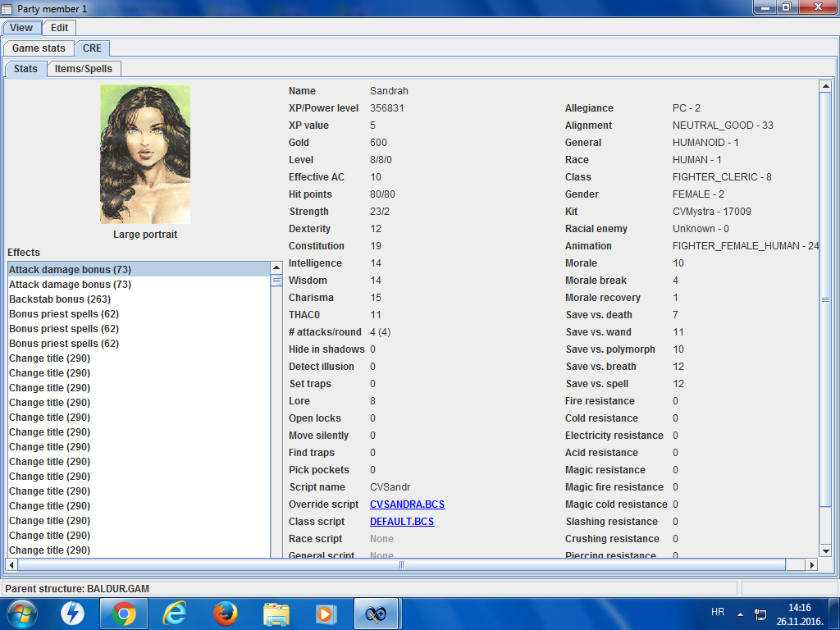Select first Attack damage bonus (73) effect

[139, 269]
